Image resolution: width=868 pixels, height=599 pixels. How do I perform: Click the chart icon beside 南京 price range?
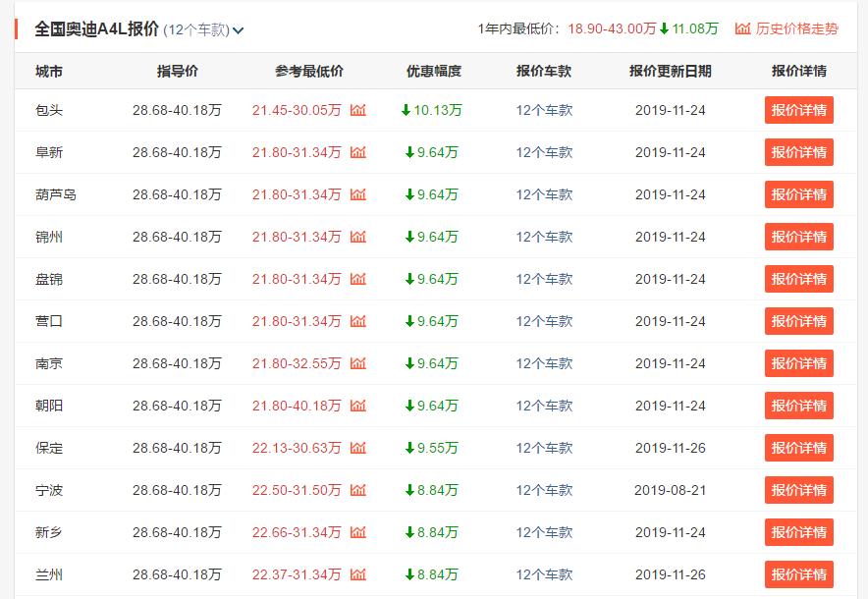(358, 362)
